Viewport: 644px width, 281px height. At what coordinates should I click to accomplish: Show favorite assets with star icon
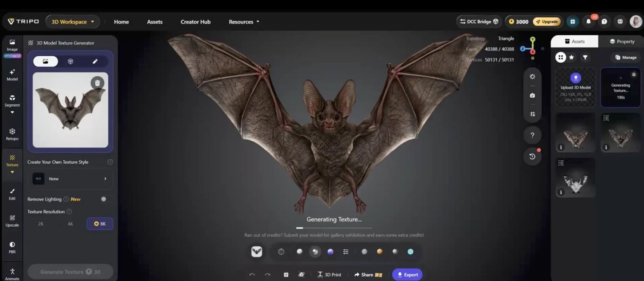click(x=572, y=57)
